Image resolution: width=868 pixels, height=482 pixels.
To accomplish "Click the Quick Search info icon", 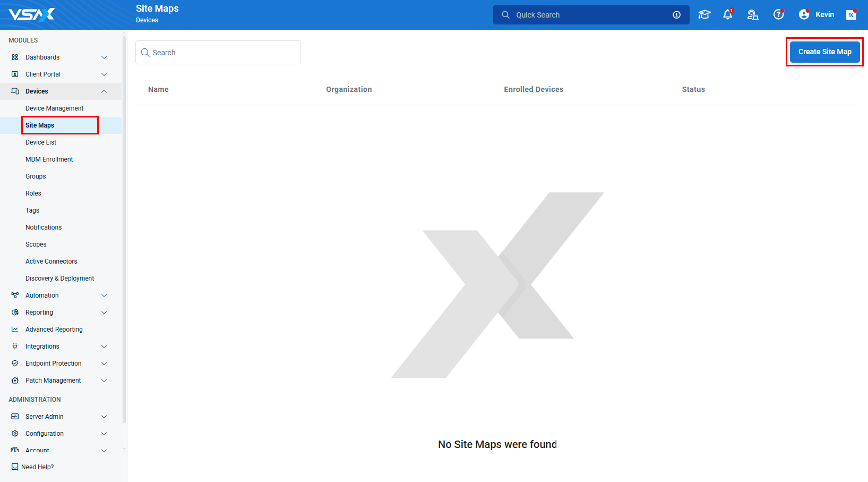I will tap(676, 15).
